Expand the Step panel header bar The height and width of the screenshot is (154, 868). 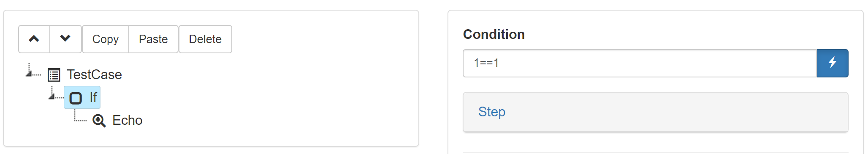coord(655,112)
